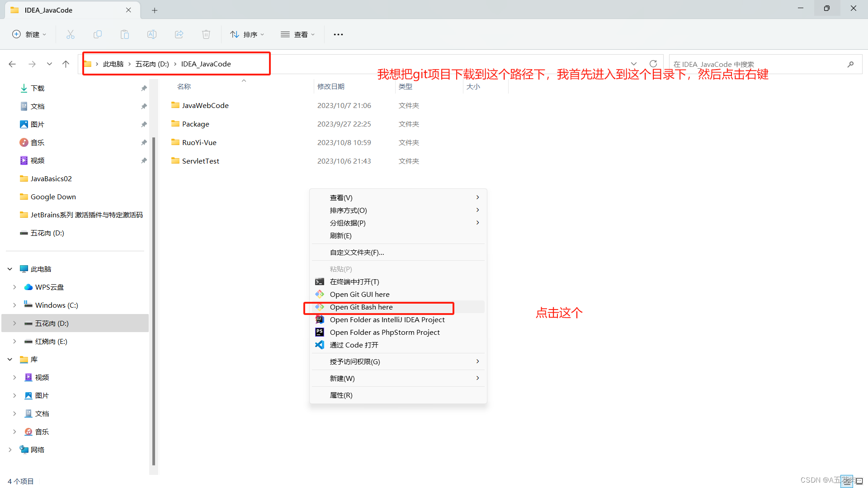
Task: Open 图片 quick access item
Action: pos(38,124)
